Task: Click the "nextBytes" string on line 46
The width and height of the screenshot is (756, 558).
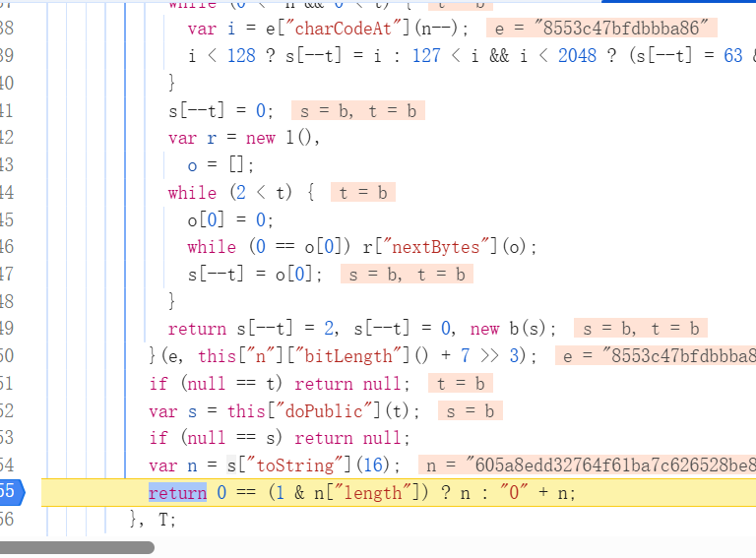Action: pos(436,247)
